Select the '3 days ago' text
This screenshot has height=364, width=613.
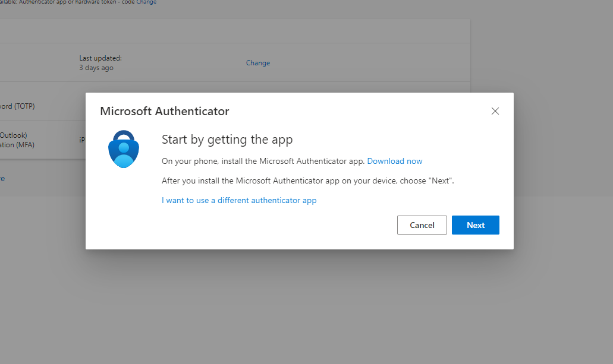(x=96, y=68)
